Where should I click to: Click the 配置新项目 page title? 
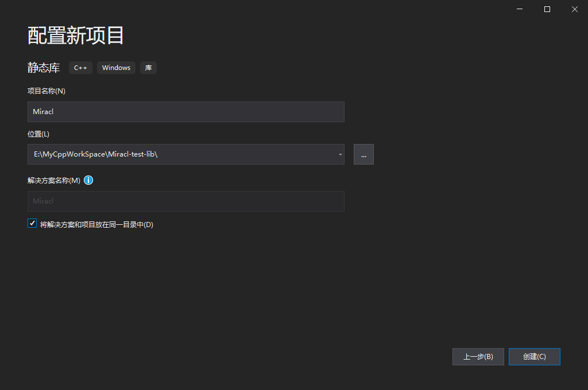pyautogui.click(x=75, y=36)
